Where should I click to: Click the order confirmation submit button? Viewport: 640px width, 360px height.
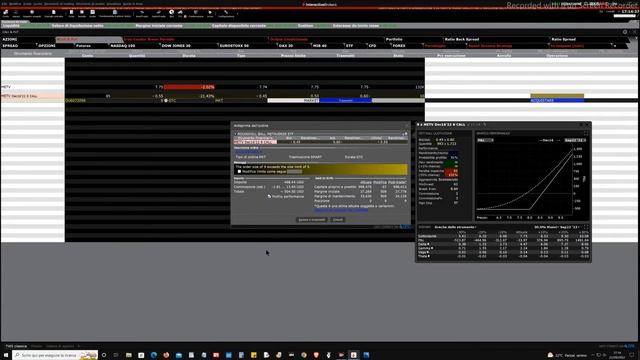point(311,220)
